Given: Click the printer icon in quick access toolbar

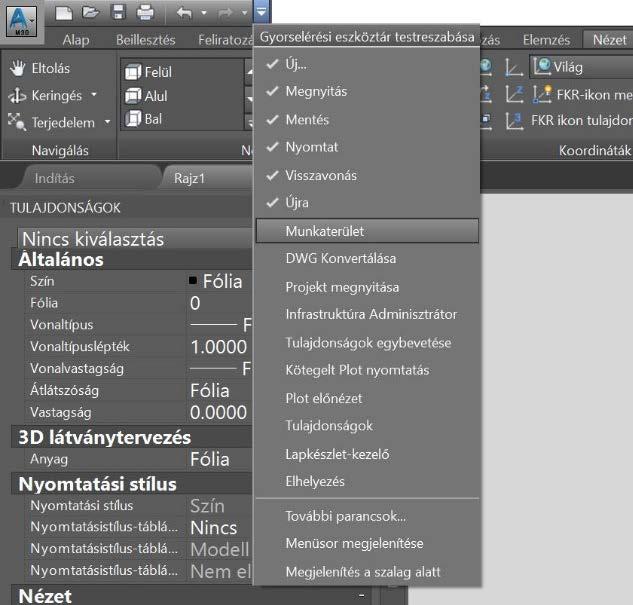Looking at the screenshot, I should 145,13.
